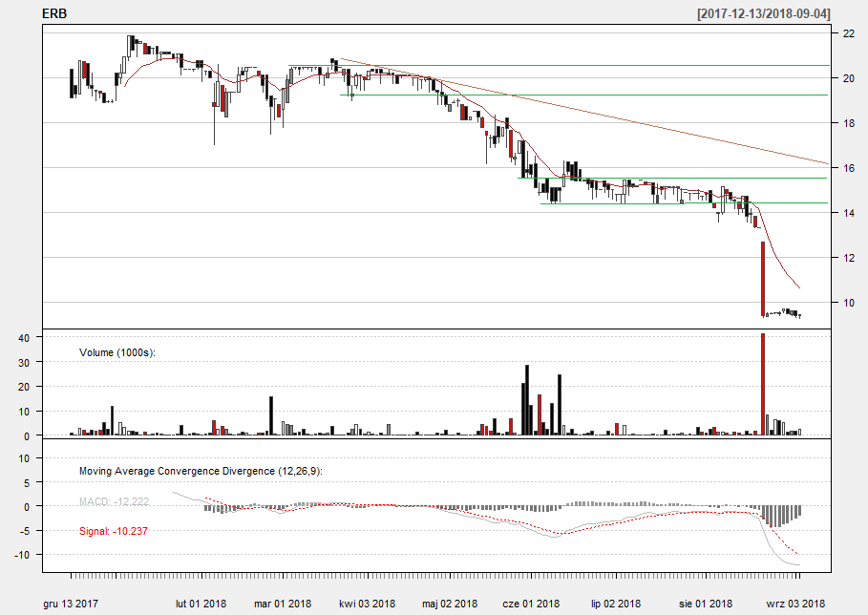Screen dimensions: 868x615
Task: Click the date label kwi 03 2018
Action: tap(367, 604)
